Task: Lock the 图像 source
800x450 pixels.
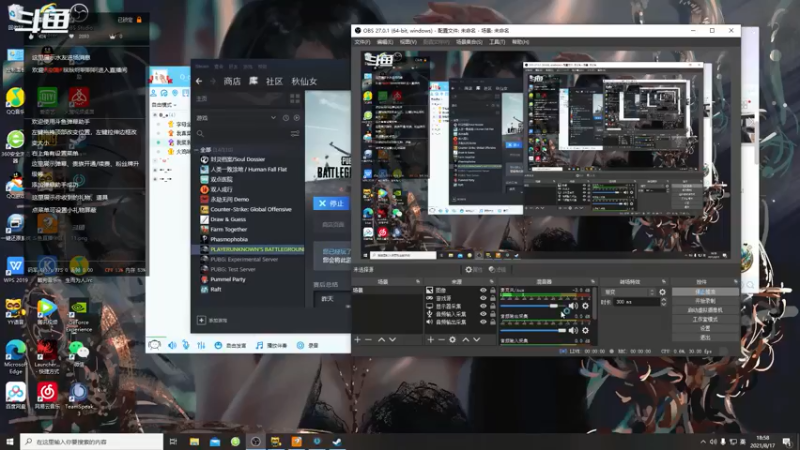Action: point(493,290)
